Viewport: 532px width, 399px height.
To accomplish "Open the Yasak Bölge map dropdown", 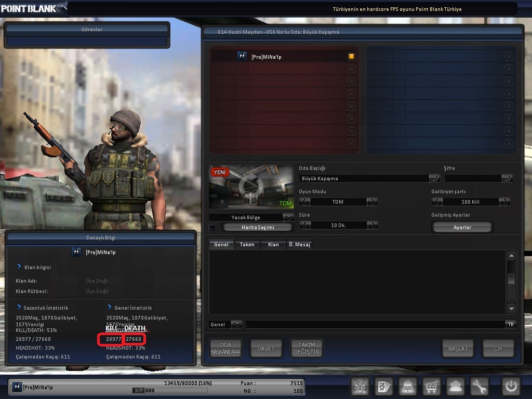I will (x=288, y=217).
